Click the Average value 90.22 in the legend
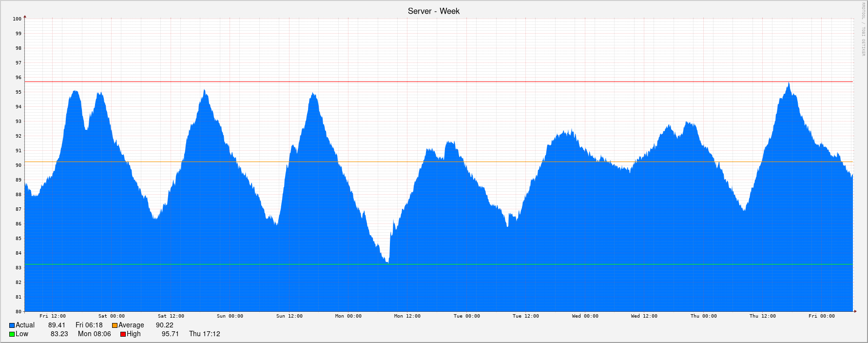 point(164,325)
